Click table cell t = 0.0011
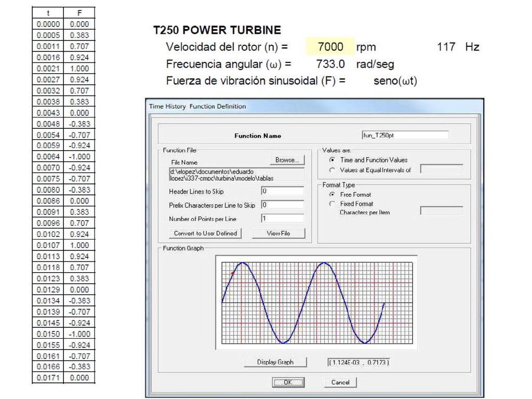The height and width of the screenshot is (399, 532). (x=48, y=46)
